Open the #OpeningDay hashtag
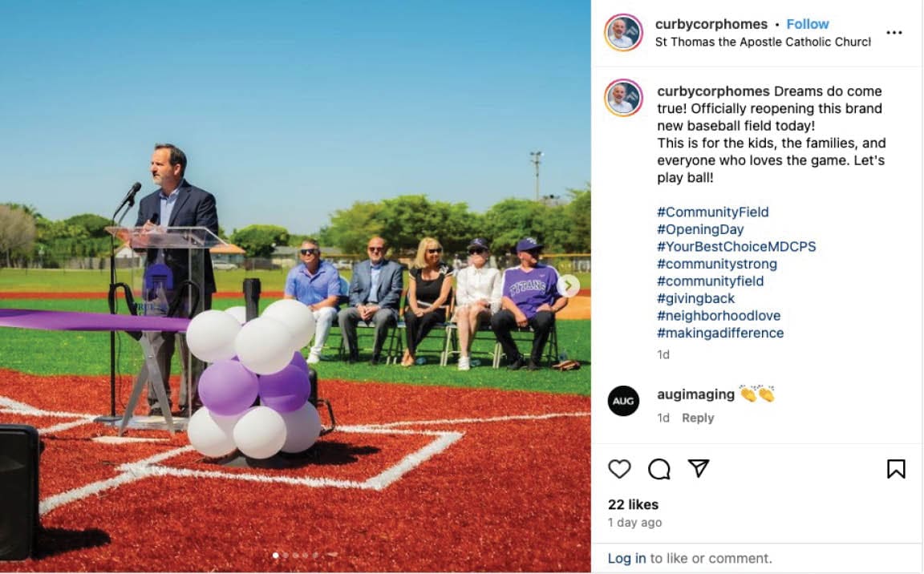Image resolution: width=924 pixels, height=574 pixels. click(700, 229)
